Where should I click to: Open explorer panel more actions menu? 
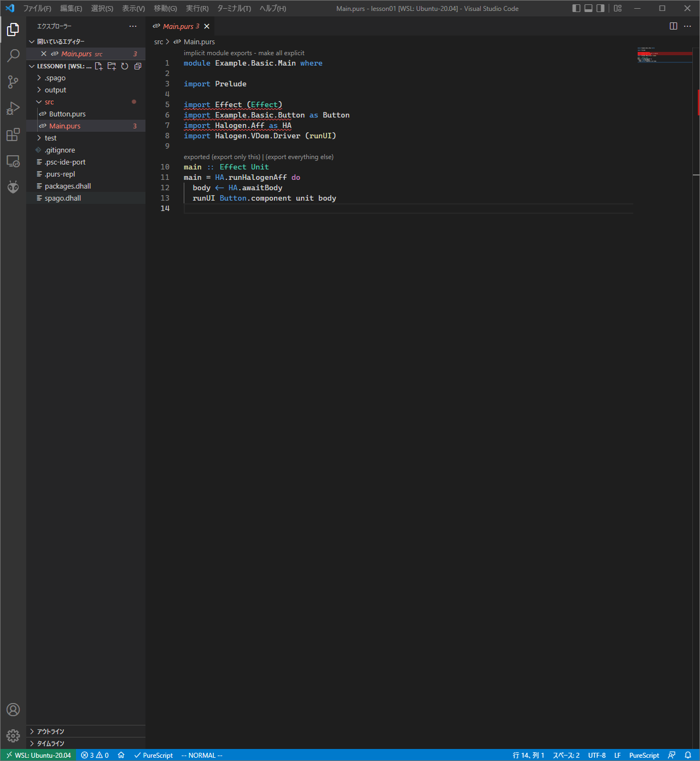pos(133,26)
